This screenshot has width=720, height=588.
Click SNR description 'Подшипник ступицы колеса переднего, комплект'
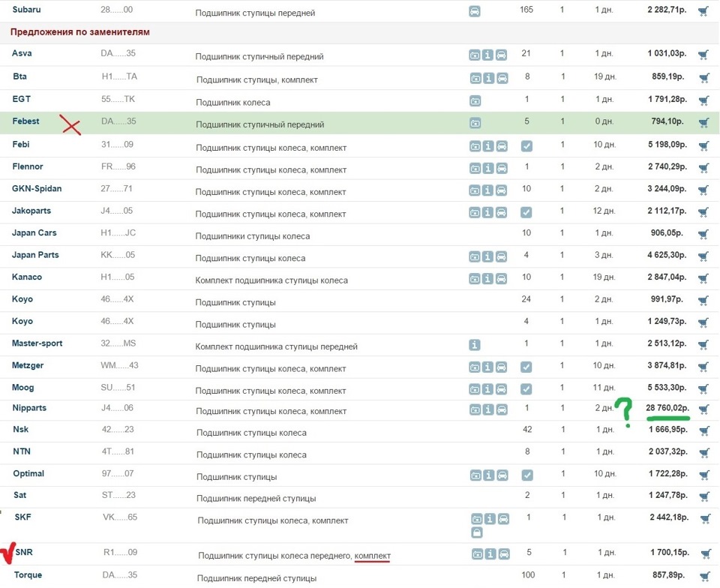coord(294,556)
